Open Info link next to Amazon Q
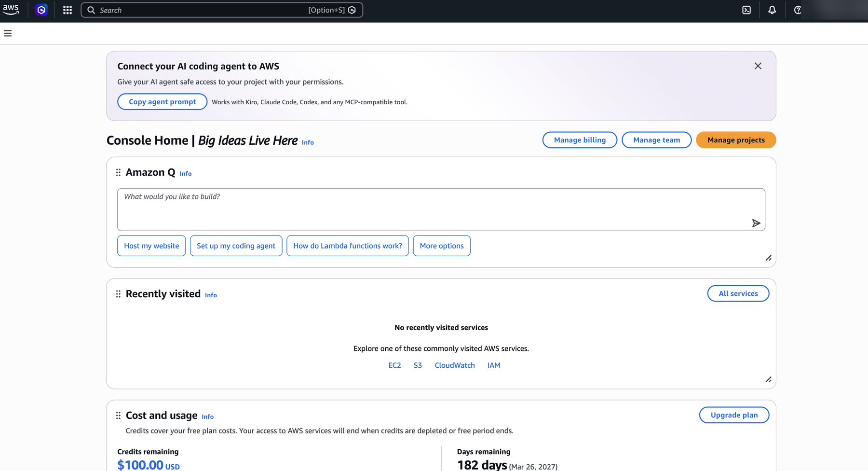This screenshot has height=471, width=868. pyautogui.click(x=186, y=174)
